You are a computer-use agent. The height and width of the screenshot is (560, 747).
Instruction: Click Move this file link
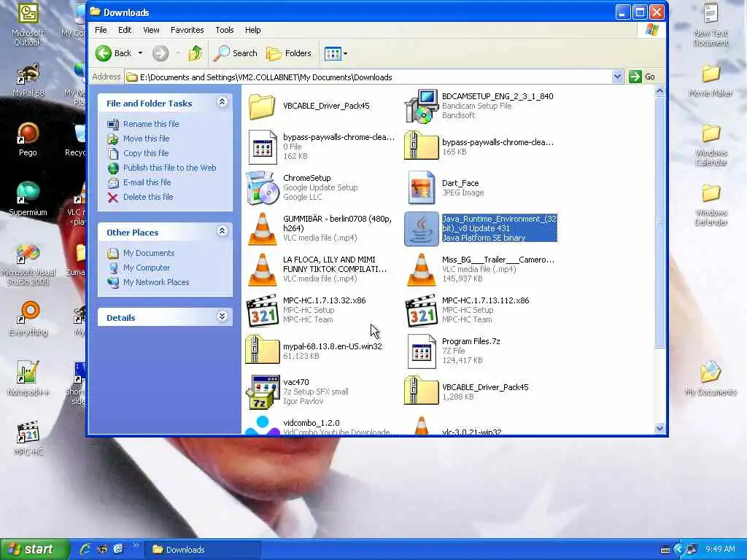click(146, 139)
